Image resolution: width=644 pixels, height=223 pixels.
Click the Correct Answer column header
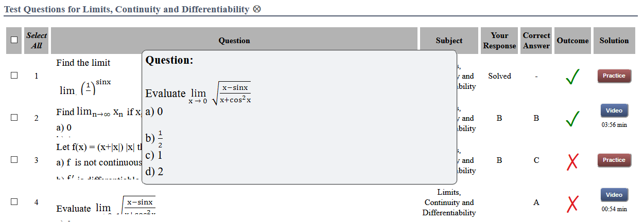coord(536,41)
